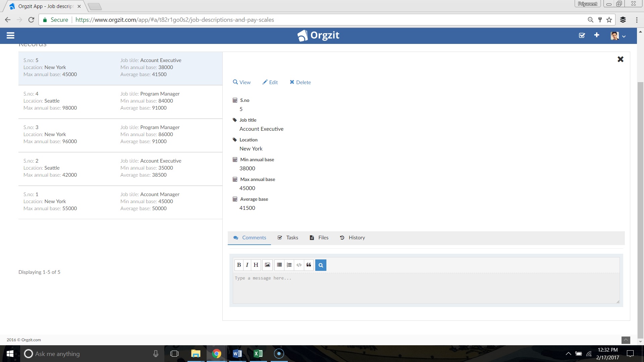This screenshot has height=362, width=644.
Task: Click the tasks checkmark icon in the header
Action: [582, 36]
